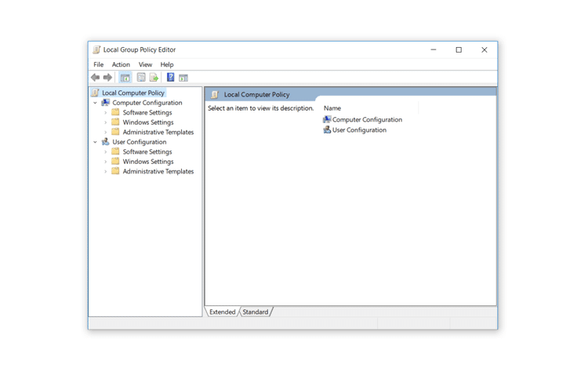Expand Windows Settings under Computer Configuration
Viewport: 588px width, 368px height.
coord(105,122)
